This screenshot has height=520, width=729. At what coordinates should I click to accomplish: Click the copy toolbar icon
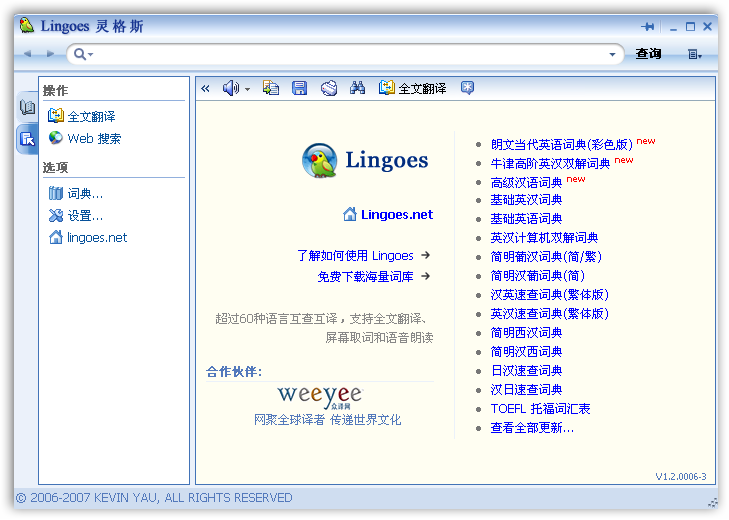pyautogui.click(x=271, y=87)
